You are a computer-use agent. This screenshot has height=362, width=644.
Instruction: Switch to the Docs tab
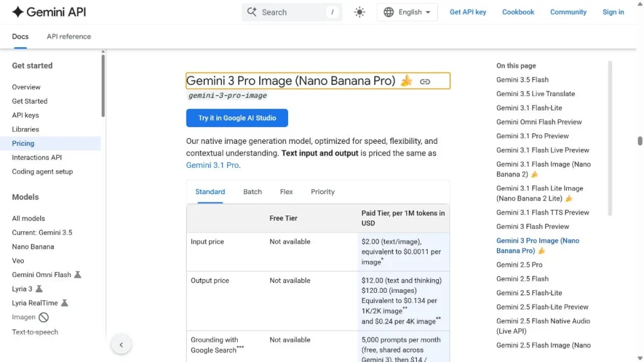point(20,36)
